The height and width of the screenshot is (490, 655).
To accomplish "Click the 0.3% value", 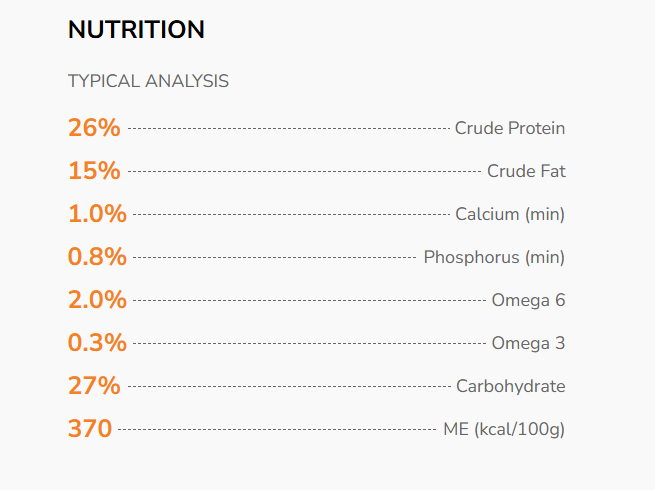I will [x=97, y=343].
